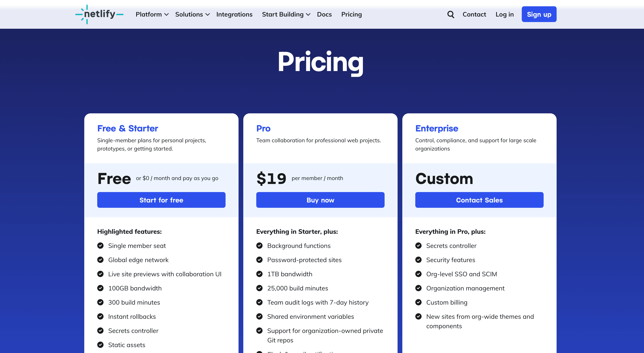This screenshot has width=644, height=353.
Task: Click the checkmark beside Background functions
Action: coord(259,246)
